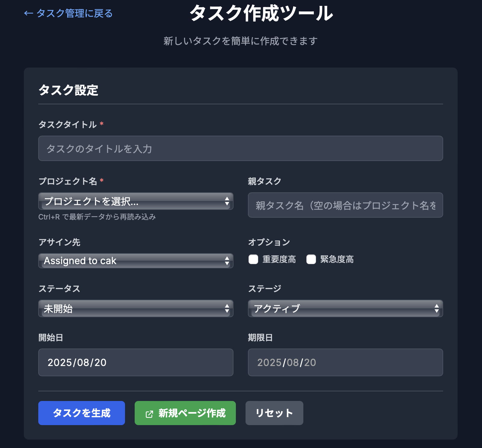Click the 重要度高 label text
The width and height of the screenshot is (482, 448).
(279, 259)
